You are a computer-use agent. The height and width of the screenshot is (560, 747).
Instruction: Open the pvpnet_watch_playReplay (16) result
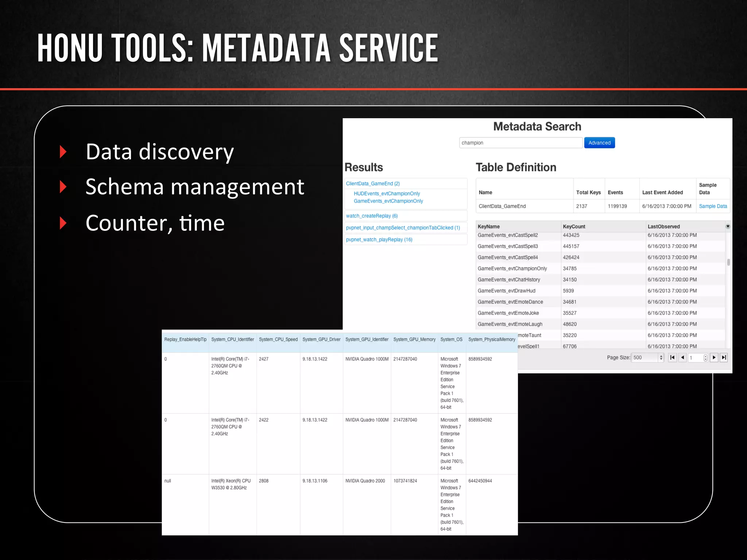[x=379, y=240]
